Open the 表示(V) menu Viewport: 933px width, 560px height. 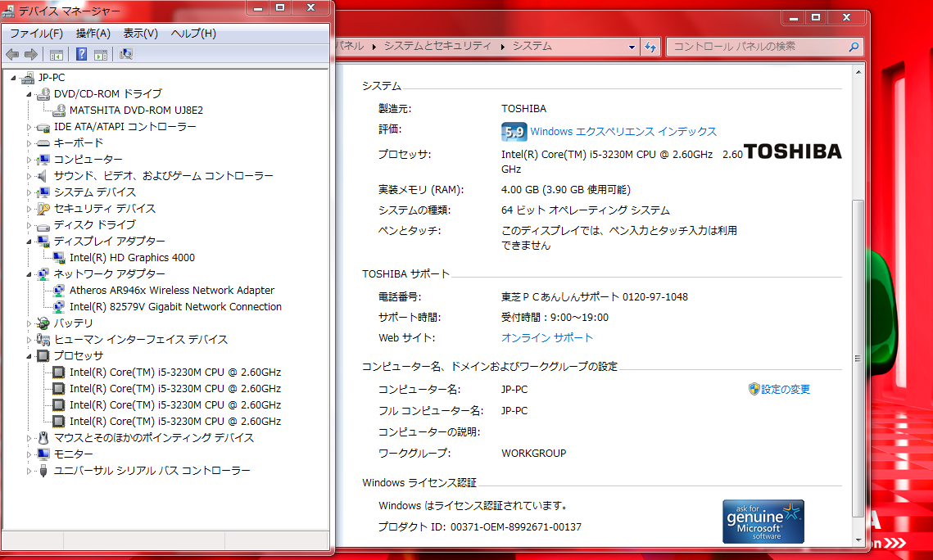[x=140, y=34]
